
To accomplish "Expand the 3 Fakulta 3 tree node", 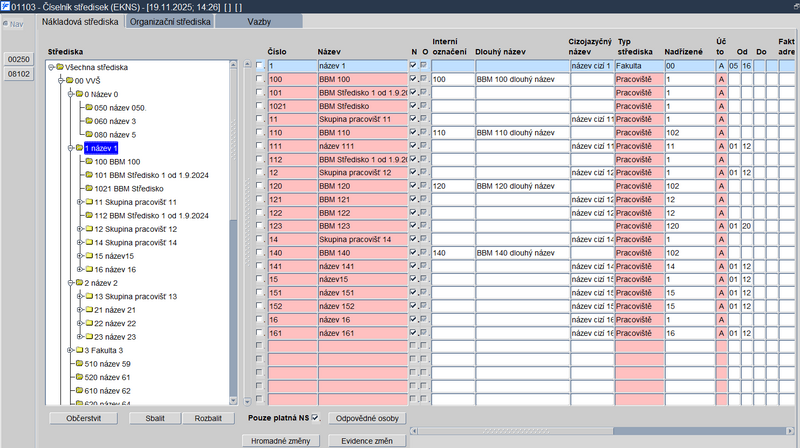I will click(70, 351).
